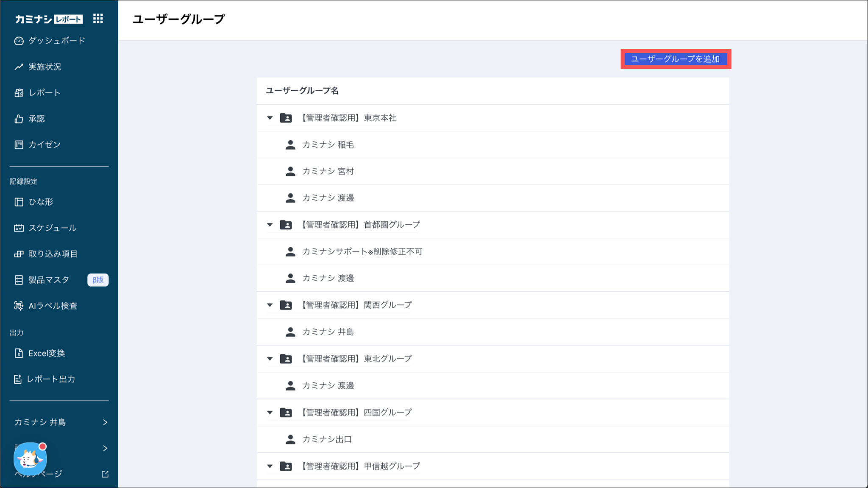Collapse the 東京本社 group
The image size is (868, 488).
(270, 118)
